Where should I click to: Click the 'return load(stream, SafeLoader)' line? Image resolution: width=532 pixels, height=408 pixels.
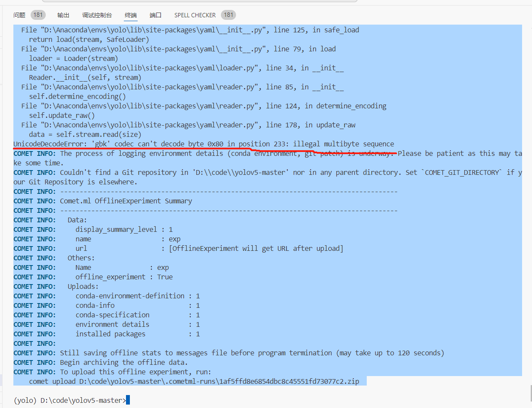click(89, 39)
